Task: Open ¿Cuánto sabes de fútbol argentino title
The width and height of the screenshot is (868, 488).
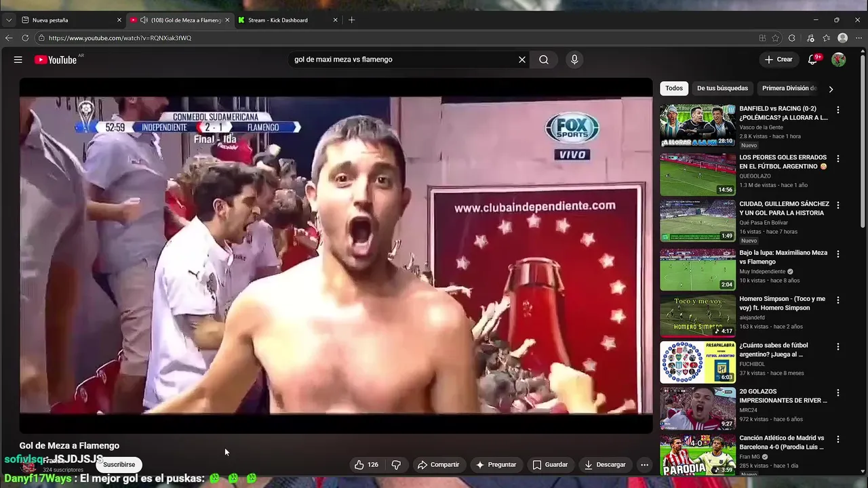Action: tap(774, 350)
